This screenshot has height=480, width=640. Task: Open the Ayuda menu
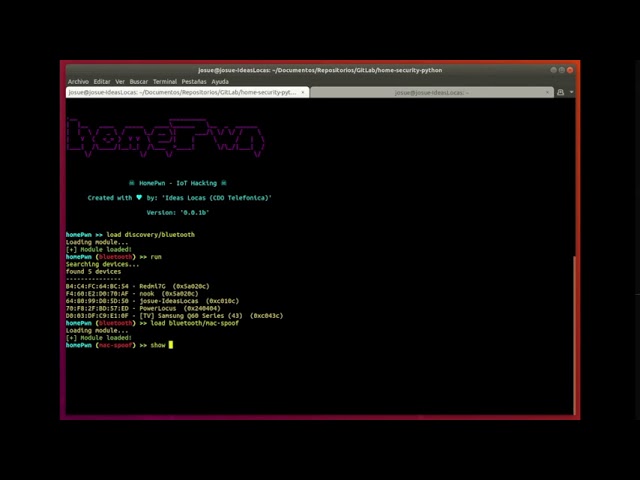(220, 82)
